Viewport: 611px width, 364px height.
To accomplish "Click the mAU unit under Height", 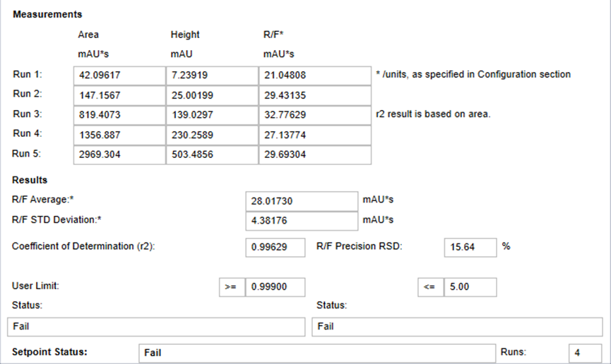I will click(182, 54).
